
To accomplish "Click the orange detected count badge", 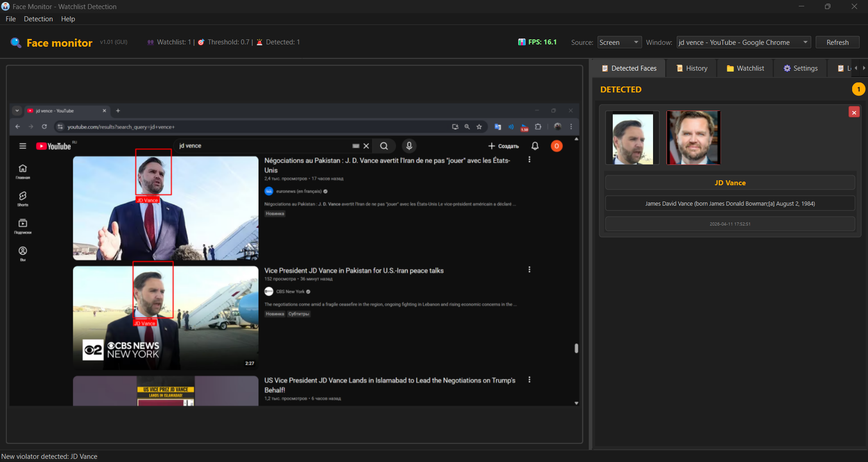I will [x=858, y=89].
